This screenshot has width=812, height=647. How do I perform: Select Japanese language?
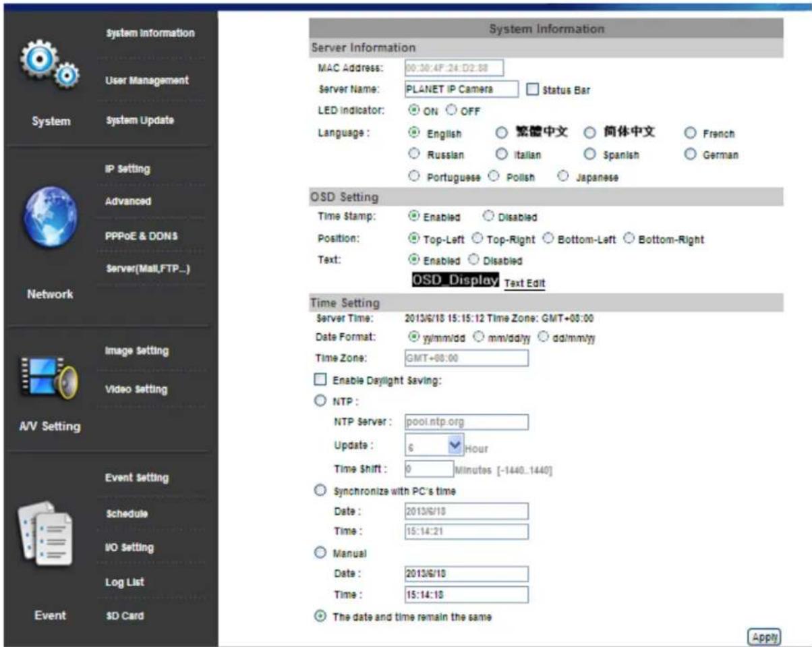pyautogui.click(x=562, y=177)
